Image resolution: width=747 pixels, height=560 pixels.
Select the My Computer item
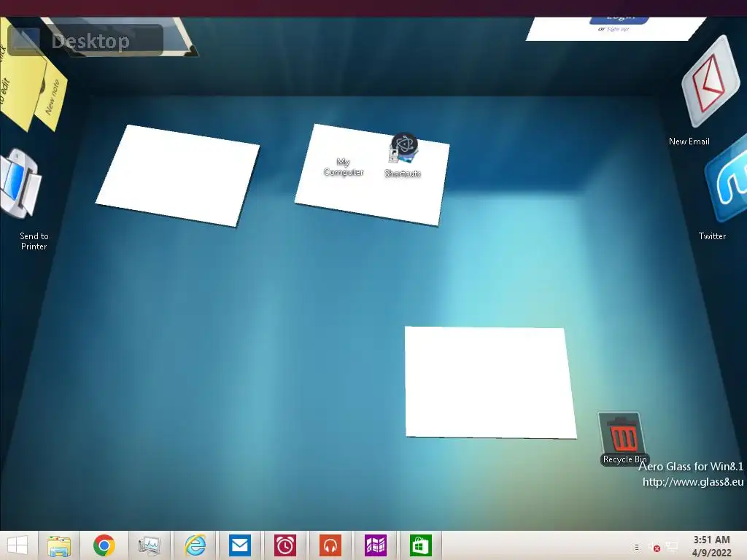(344, 167)
